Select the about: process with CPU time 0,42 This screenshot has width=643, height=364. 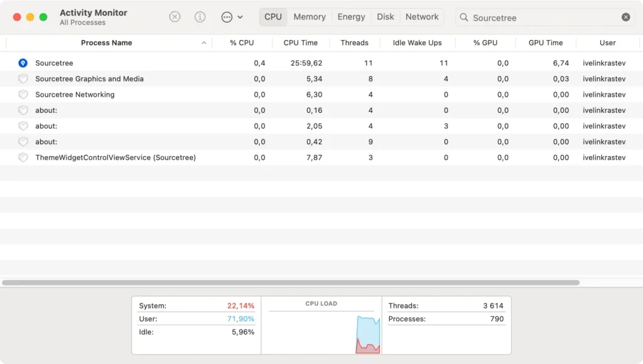(x=321, y=142)
